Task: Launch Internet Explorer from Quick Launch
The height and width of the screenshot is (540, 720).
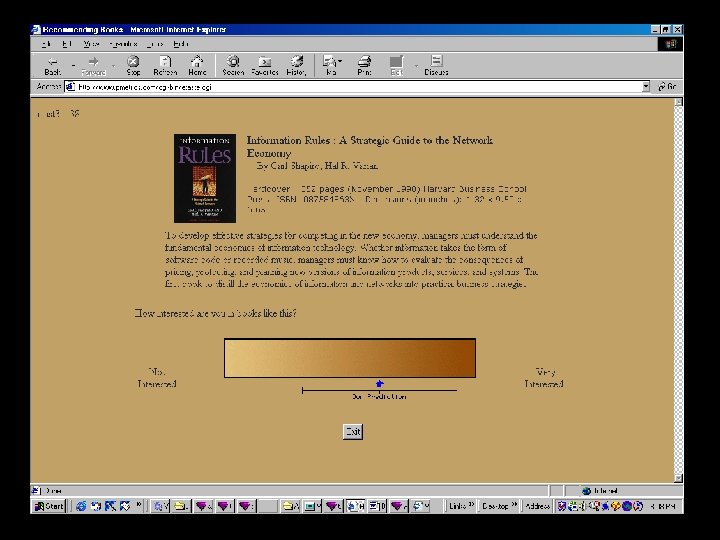Action: [x=81, y=506]
